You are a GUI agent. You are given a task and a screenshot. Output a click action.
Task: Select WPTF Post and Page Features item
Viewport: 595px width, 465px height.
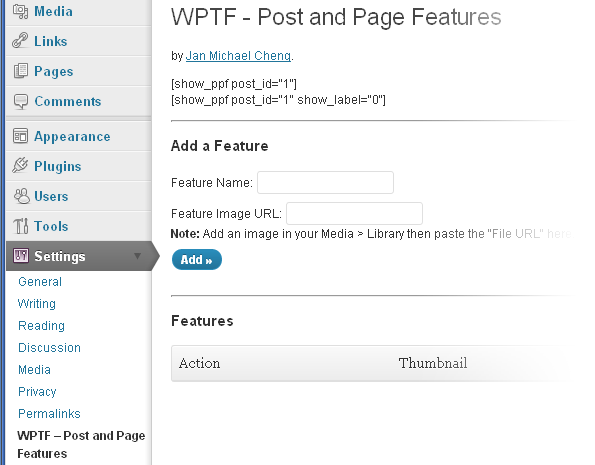81,444
